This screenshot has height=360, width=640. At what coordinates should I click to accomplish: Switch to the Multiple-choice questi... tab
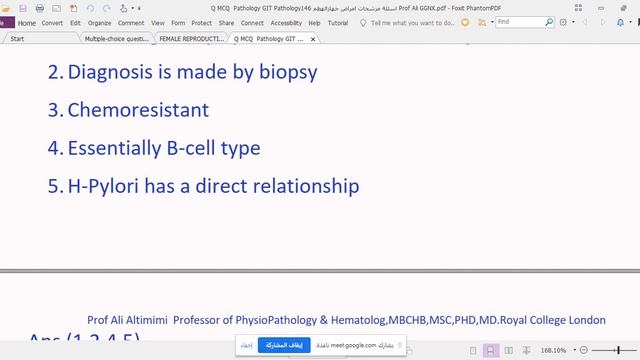tap(117, 39)
